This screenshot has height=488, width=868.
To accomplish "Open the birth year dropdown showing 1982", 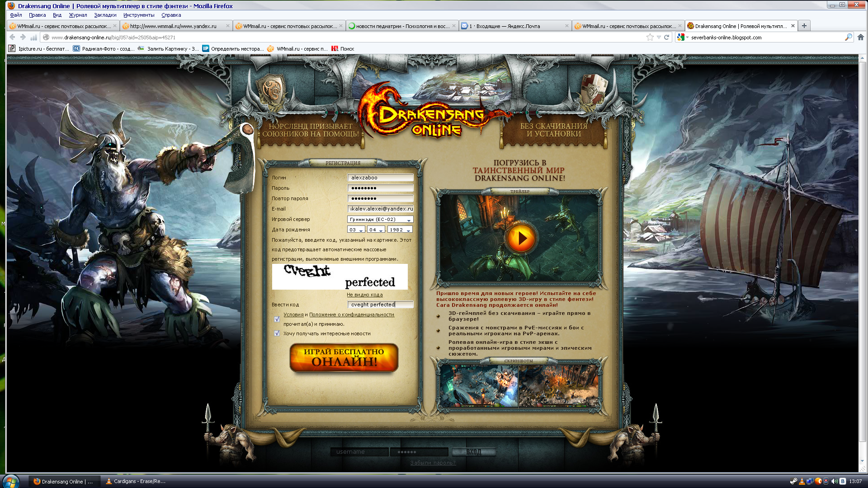I will tap(400, 230).
